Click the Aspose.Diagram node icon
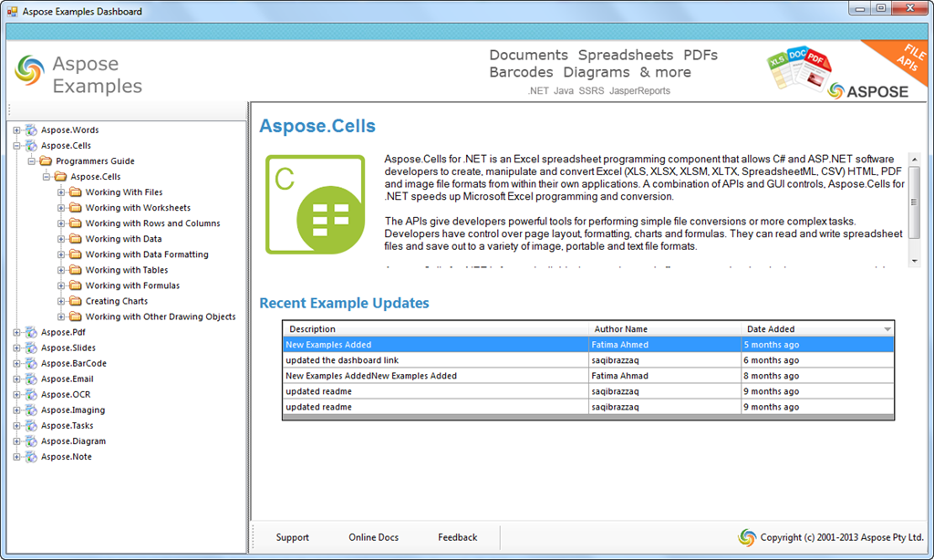934x560 pixels. [x=31, y=441]
